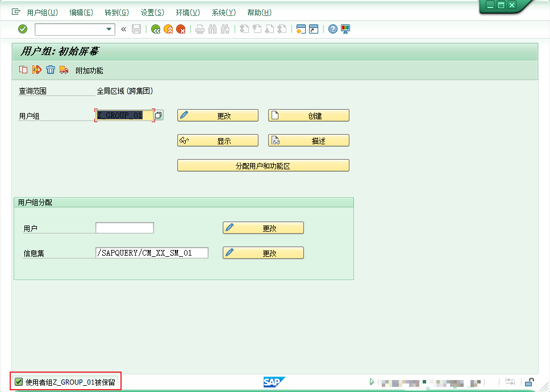Click the Find binoculars icon
Viewport: 550px width, 392px height.
click(213, 29)
